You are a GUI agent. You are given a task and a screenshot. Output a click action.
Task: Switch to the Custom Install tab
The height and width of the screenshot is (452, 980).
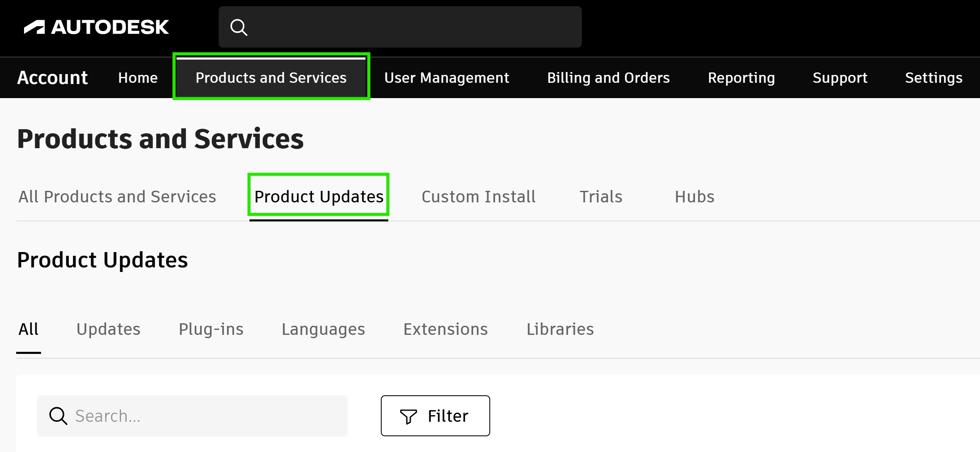478,197
